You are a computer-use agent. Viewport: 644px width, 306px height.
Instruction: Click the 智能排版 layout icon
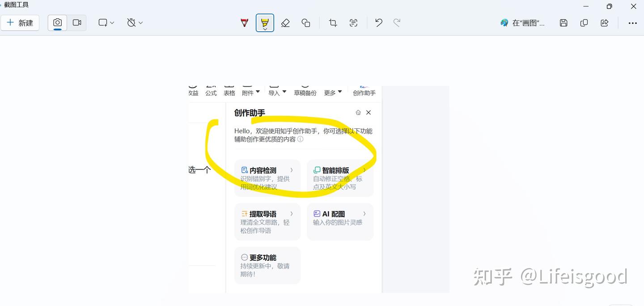[x=317, y=170]
